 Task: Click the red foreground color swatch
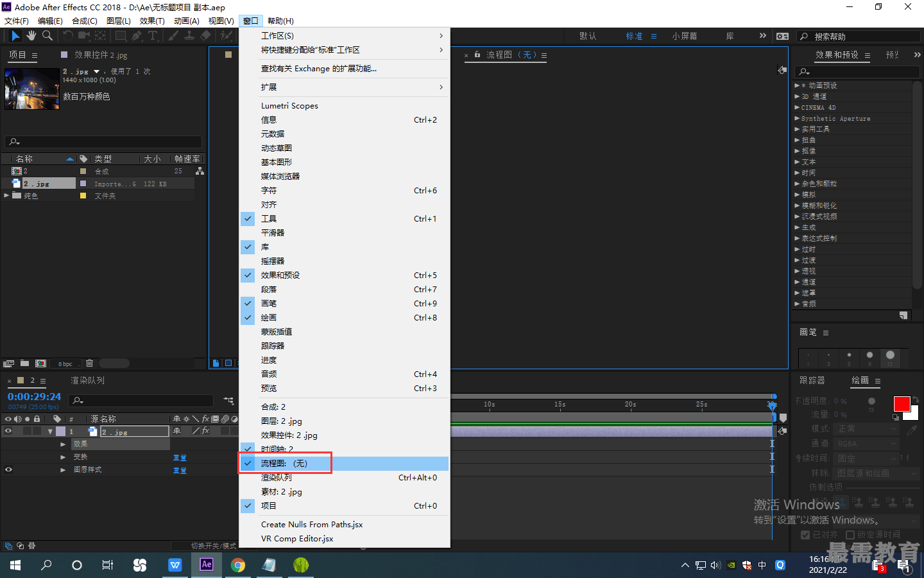click(x=902, y=404)
